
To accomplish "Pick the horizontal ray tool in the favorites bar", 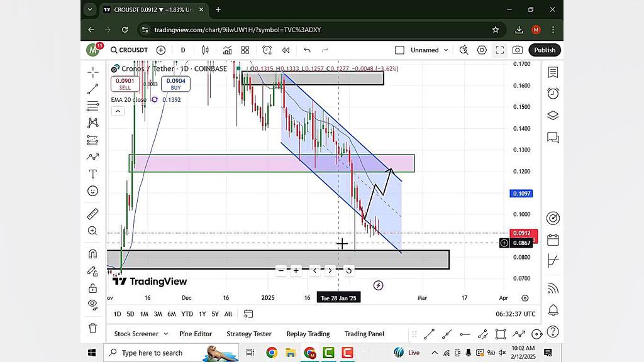I will pos(465,334).
